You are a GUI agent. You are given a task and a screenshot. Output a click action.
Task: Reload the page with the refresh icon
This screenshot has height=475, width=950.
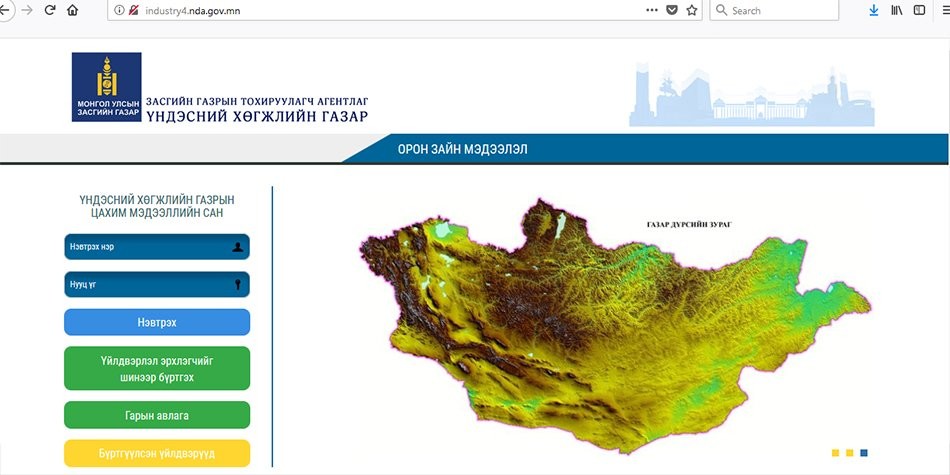50,10
